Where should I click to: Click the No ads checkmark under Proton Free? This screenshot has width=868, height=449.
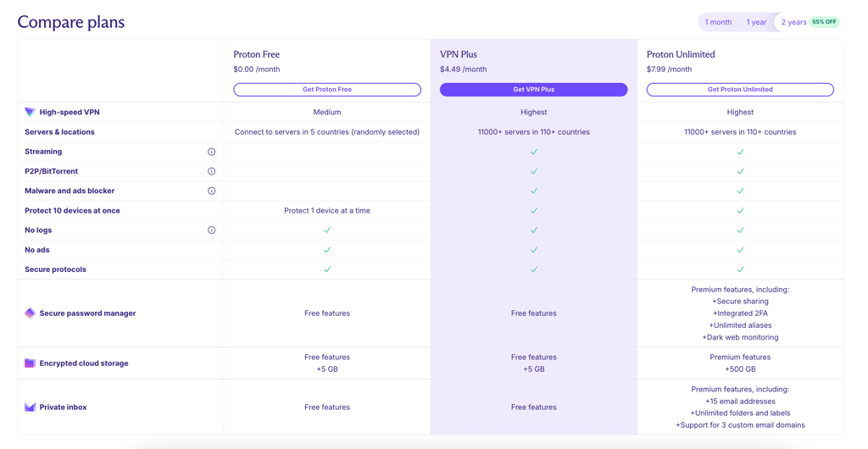click(x=327, y=250)
